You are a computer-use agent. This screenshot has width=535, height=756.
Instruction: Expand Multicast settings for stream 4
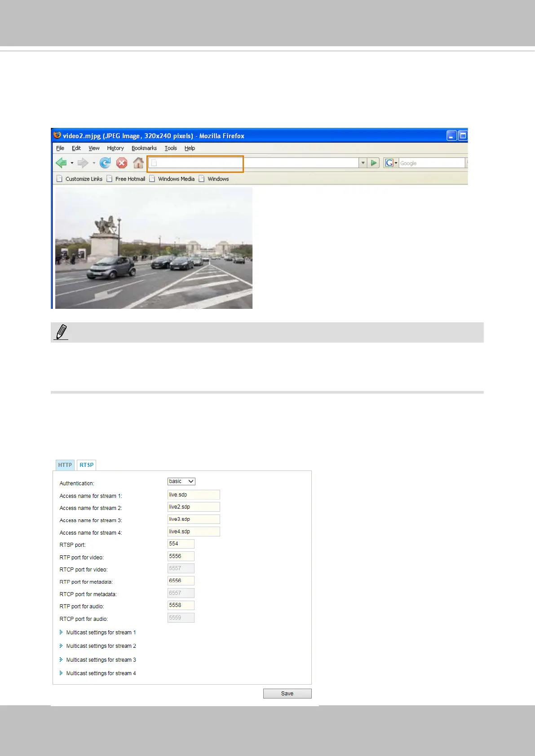pos(97,673)
